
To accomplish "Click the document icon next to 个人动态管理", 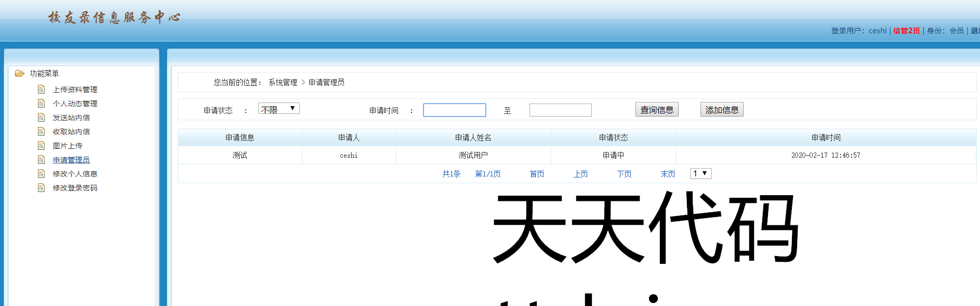I will click(x=42, y=104).
